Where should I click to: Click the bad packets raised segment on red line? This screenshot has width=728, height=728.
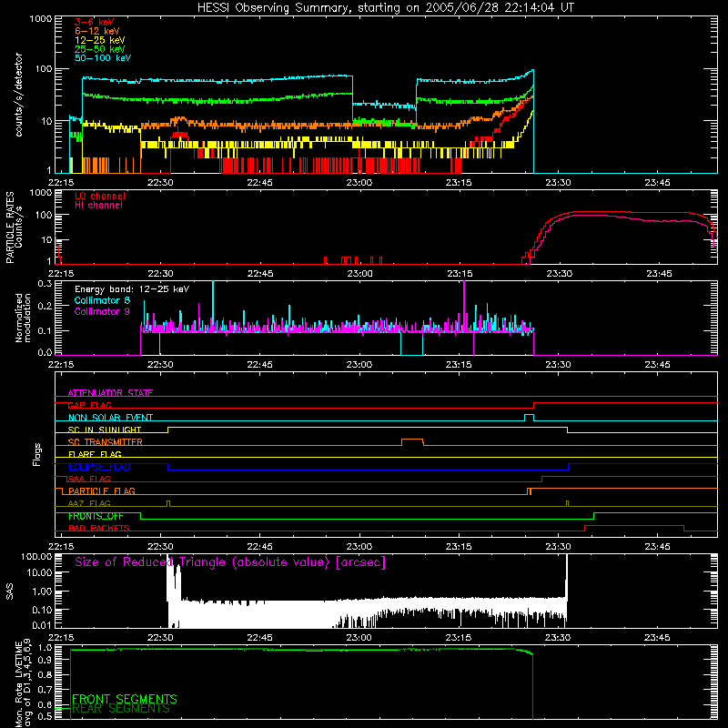coord(633,528)
